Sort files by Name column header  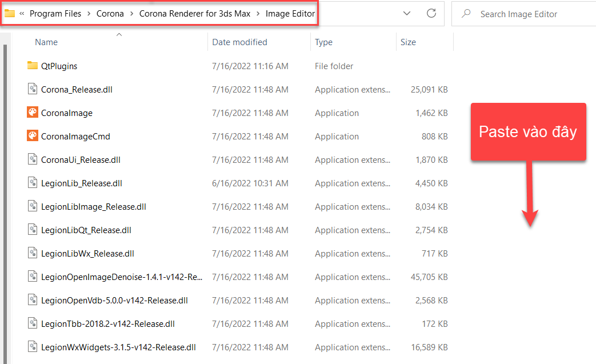[46, 42]
